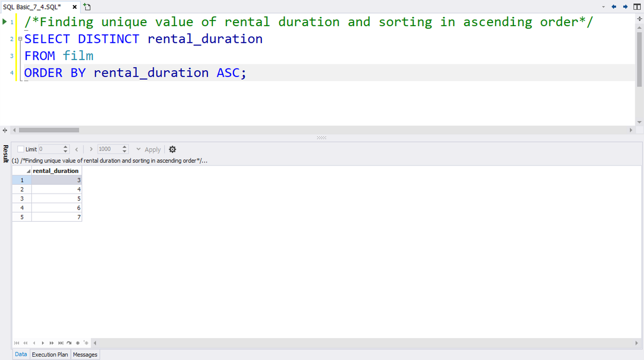Run the script using the green play arrow

coord(5,21)
